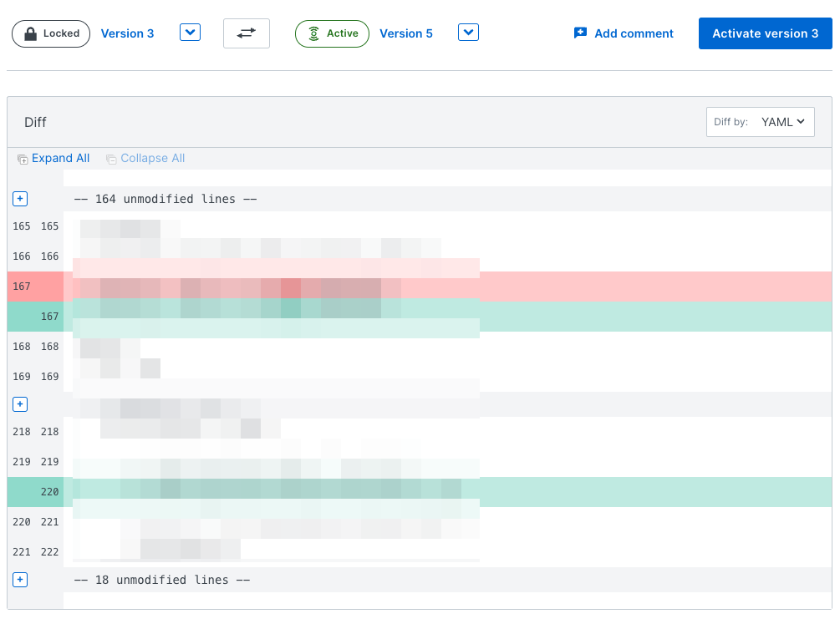Click the Collapse All link text
Viewport: 840px width, 619px height.
(x=152, y=158)
